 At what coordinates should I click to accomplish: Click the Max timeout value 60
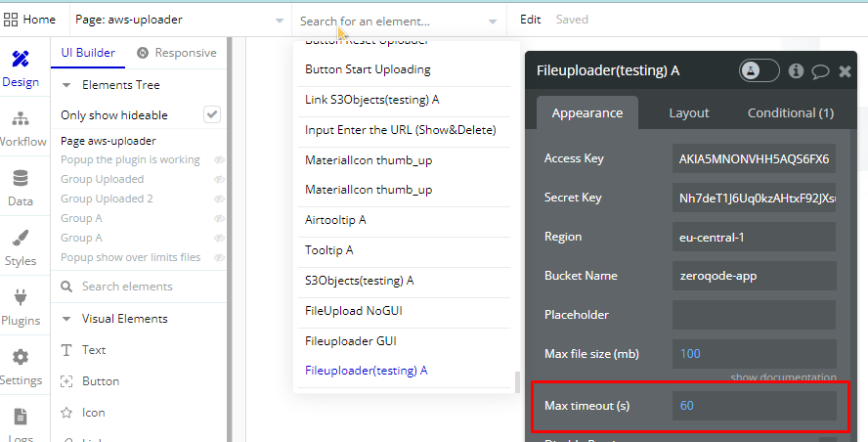coord(754,406)
